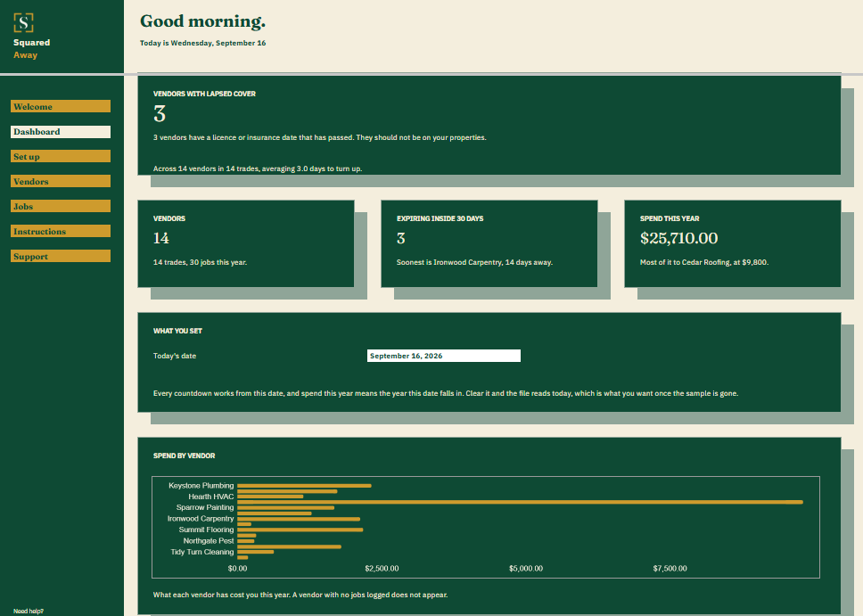Click the $7,500.00 axis value
The height and width of the screenshot is (616, 863).
[670, 568]
